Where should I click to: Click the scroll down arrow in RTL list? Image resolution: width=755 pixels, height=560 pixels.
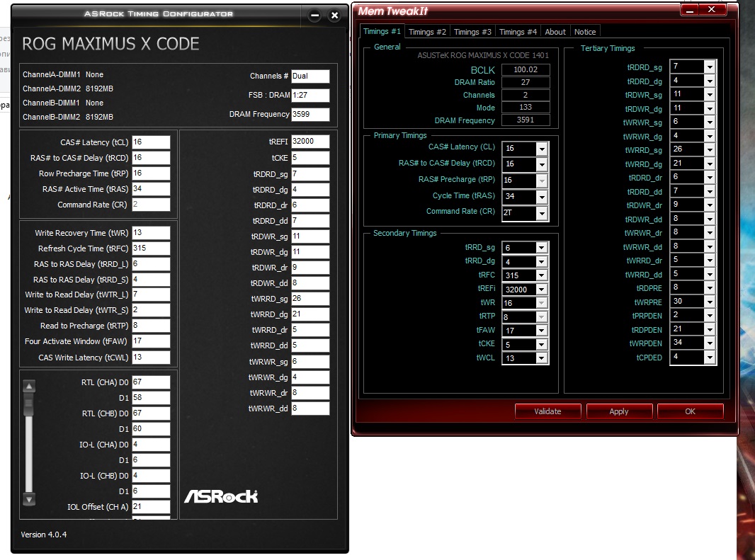[x=29, y=499]
